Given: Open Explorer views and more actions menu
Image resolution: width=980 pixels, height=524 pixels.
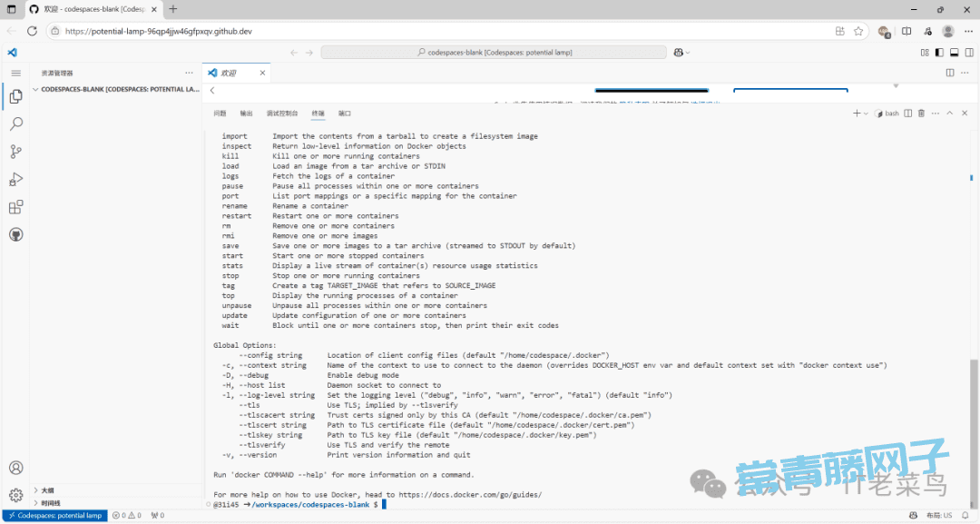Looking at the screenshot, I should (190, 74).
